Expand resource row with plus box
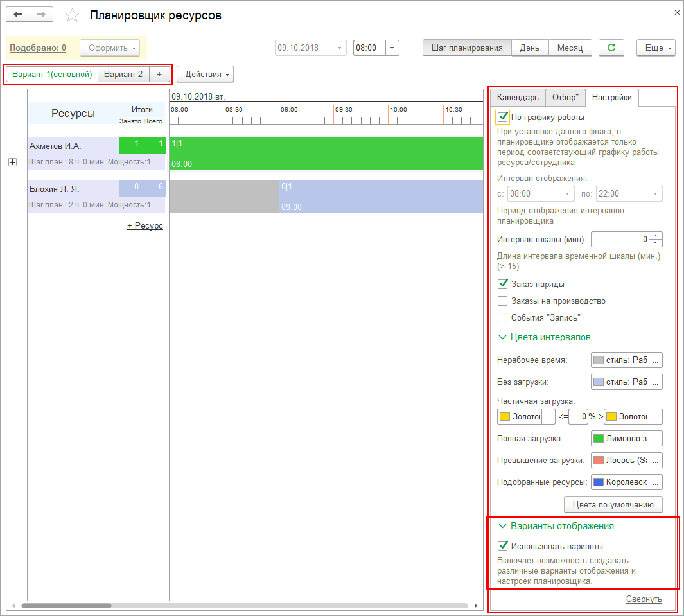684x616 pixels. tap(12, 163)
